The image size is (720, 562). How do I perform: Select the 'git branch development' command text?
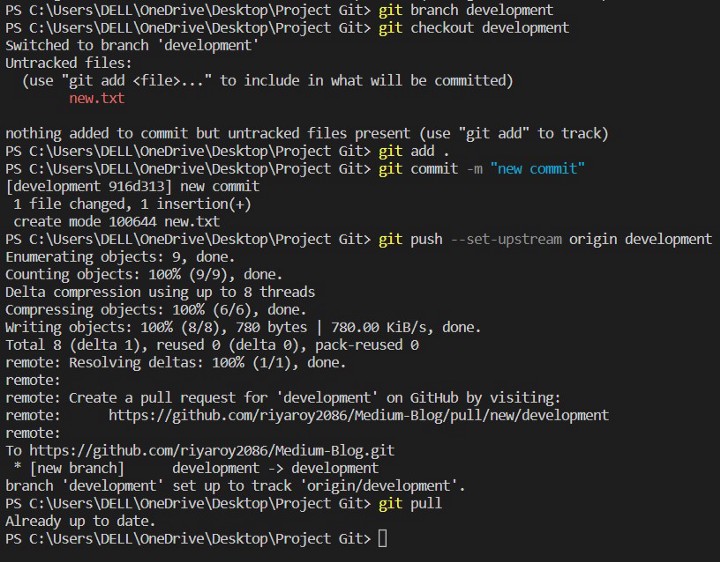click(466, 10)
